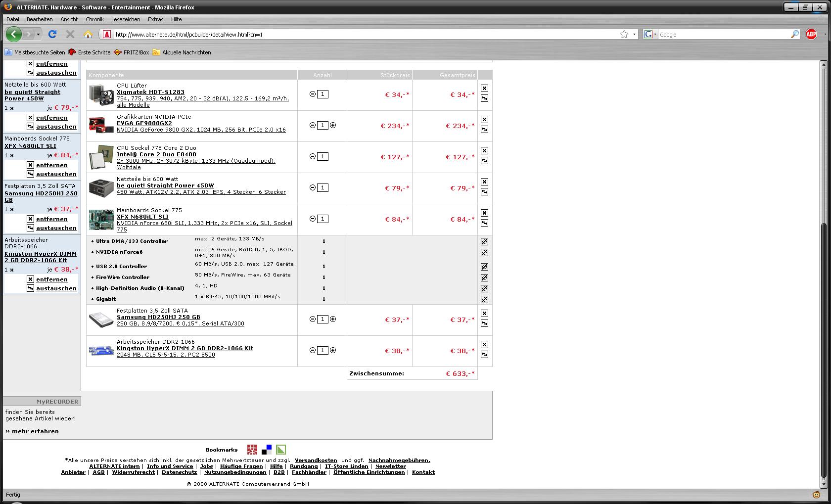Screen dimensions: 831x504
Task: Open the Ansicht menu
Action: click(x=69, y=19)
